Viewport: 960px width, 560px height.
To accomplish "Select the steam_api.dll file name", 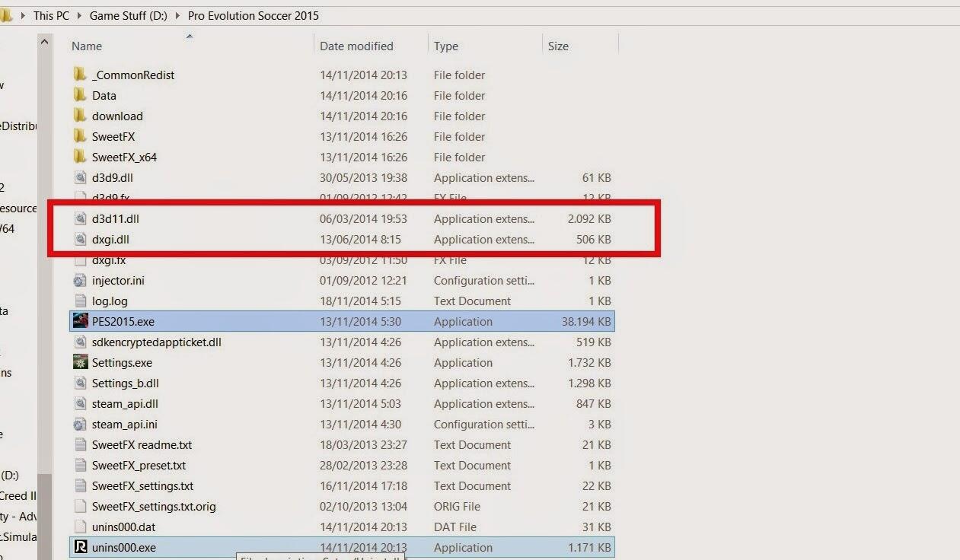I will coord(125,403).
